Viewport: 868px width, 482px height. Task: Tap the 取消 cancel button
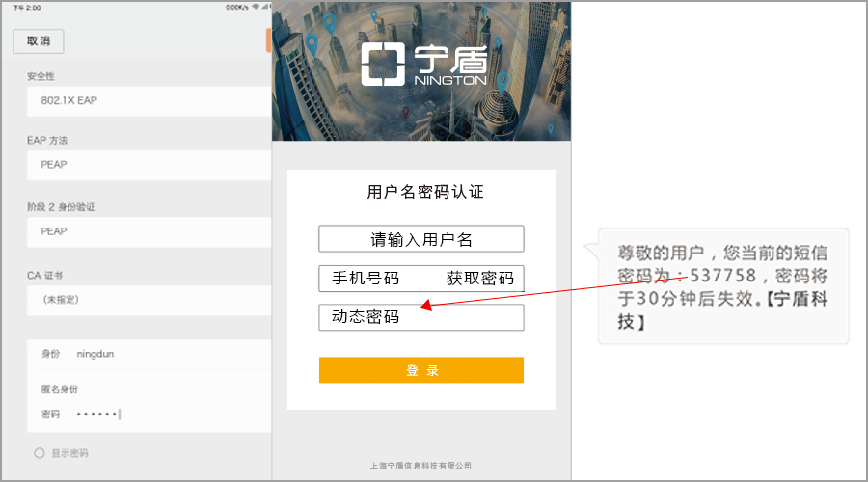click(x=39, y=41)
